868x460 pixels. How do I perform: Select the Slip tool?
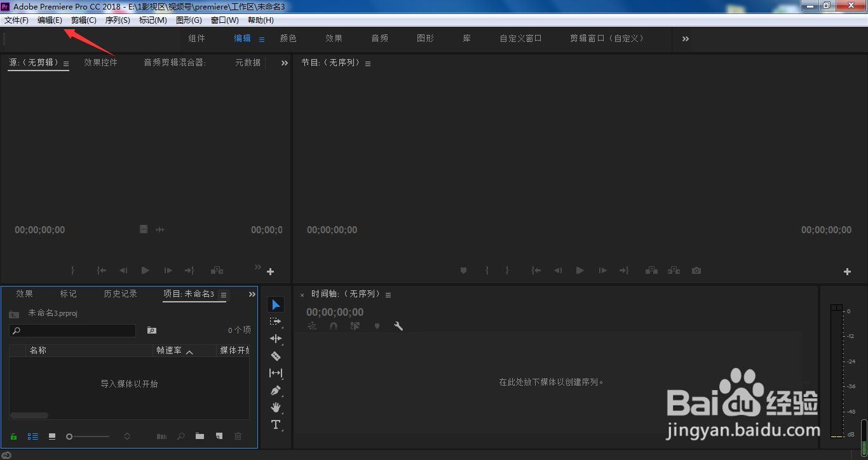pos(276,373)
